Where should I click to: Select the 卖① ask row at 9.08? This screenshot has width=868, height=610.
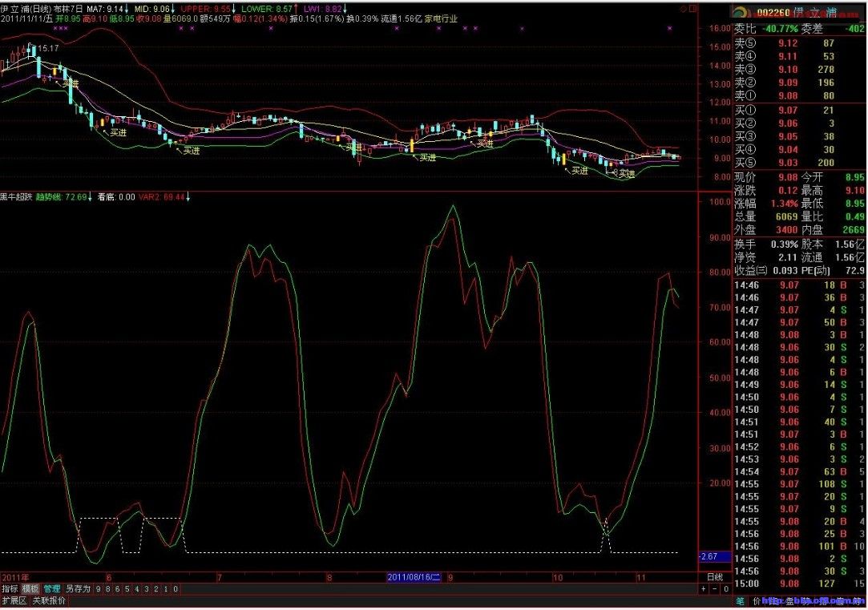798,96
